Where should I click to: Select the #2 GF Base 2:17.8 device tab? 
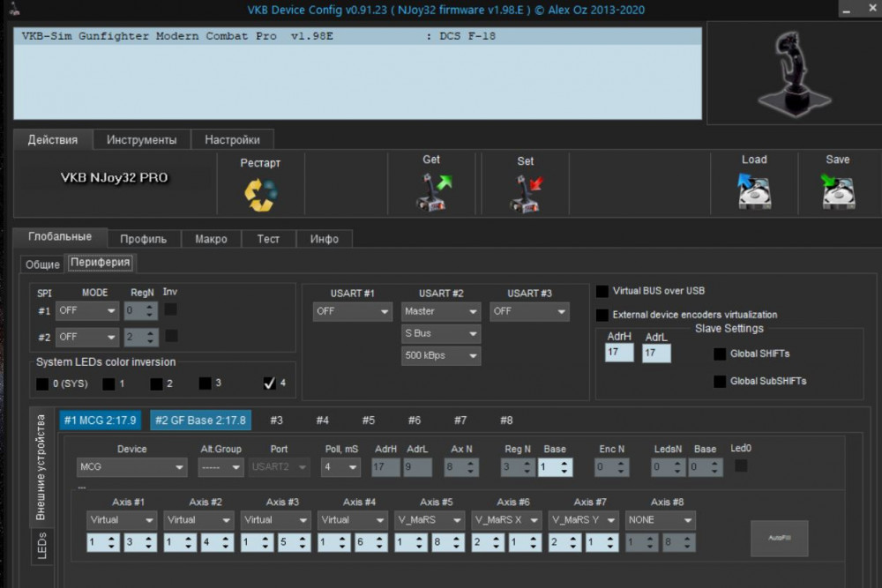coord(200,421)
